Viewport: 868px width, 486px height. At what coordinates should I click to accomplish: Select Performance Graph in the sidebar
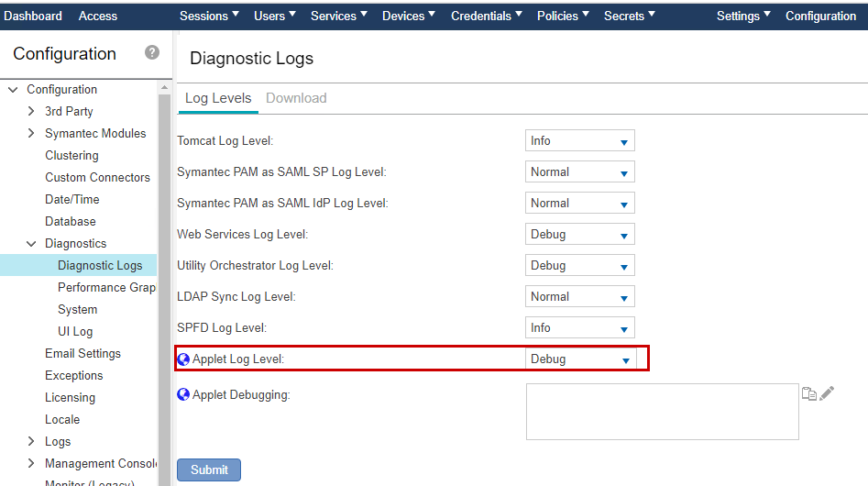tap(107, 287)
